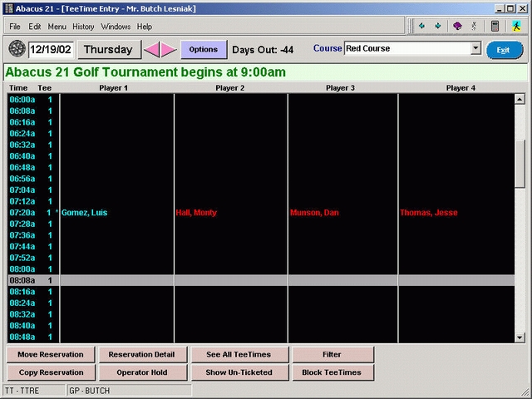Select the 08:40a tee time
Image resolution: width=532 pixels, height=399 pixels.
(22, 326)
